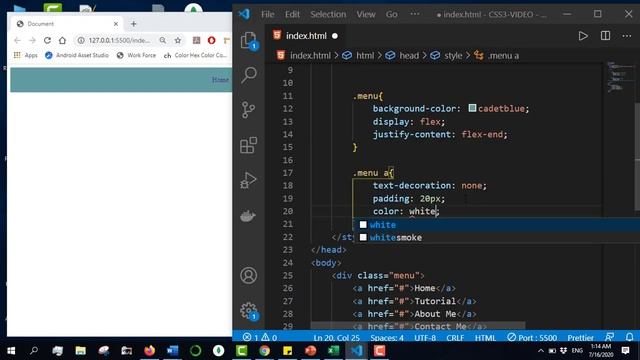Open the Manage gear menu
Image resolution: width=640 pixels, height=360 pixels.
[x=249, y=311]
